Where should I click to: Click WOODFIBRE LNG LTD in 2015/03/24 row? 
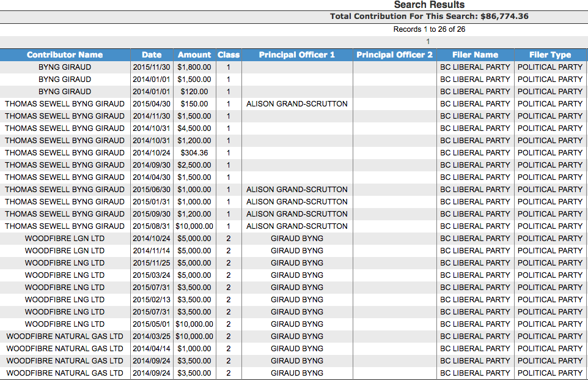65,275
